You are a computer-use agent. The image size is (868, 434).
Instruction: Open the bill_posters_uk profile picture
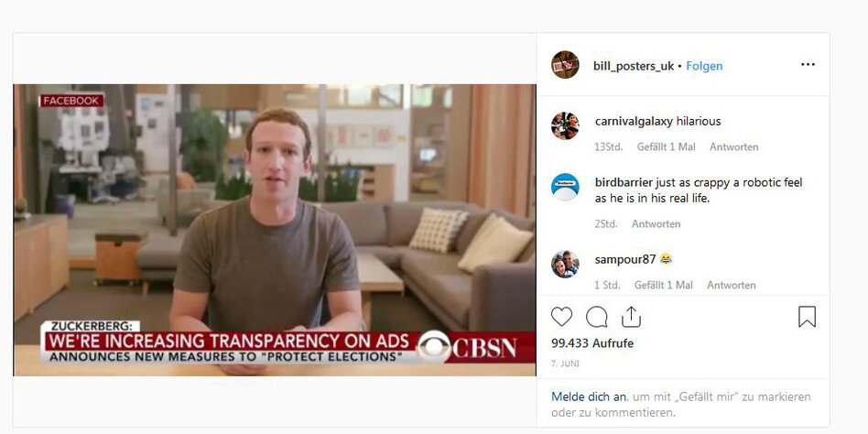565,65
